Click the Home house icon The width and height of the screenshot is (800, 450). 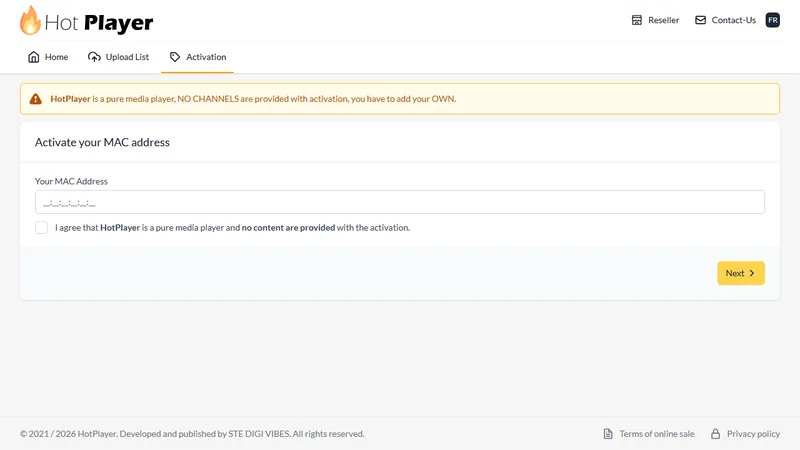pos(34,57)
